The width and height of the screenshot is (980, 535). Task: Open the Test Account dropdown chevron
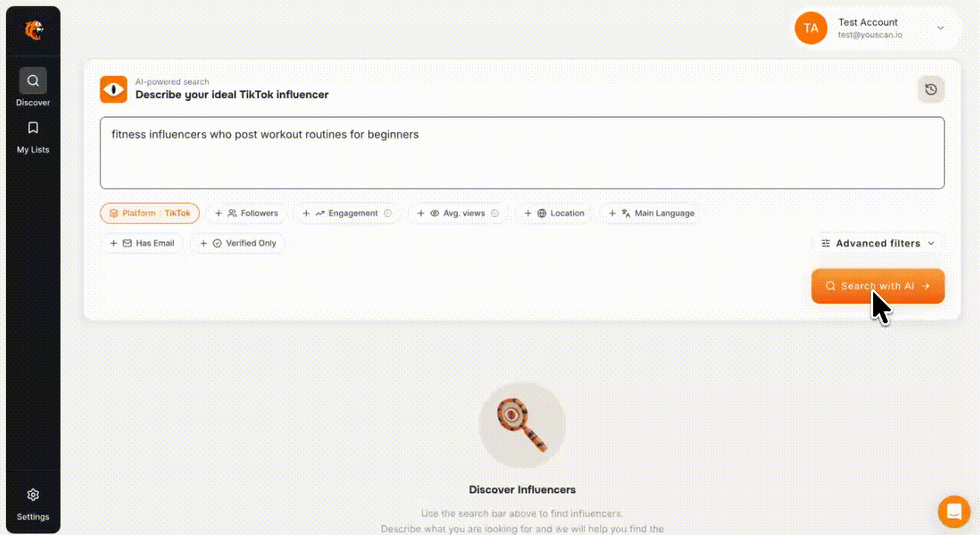pos(940,28)
